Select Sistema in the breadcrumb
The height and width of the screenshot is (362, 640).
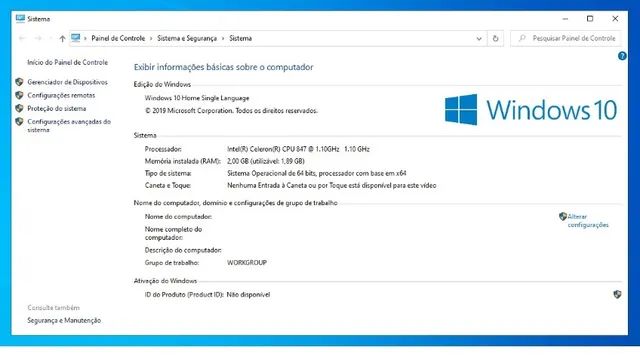pos(240,38)
